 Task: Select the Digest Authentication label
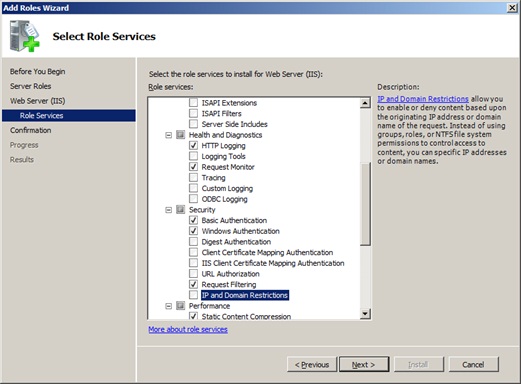(x=236, y=242)
